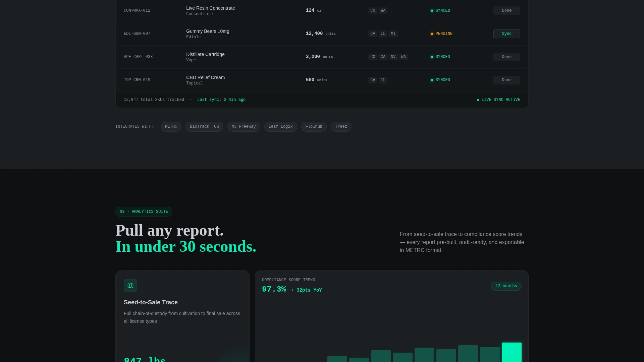The width and height of the screenshot is (644, 362).
Task: Select the Leaf Logix integration pill
Action: coord(280,127)
